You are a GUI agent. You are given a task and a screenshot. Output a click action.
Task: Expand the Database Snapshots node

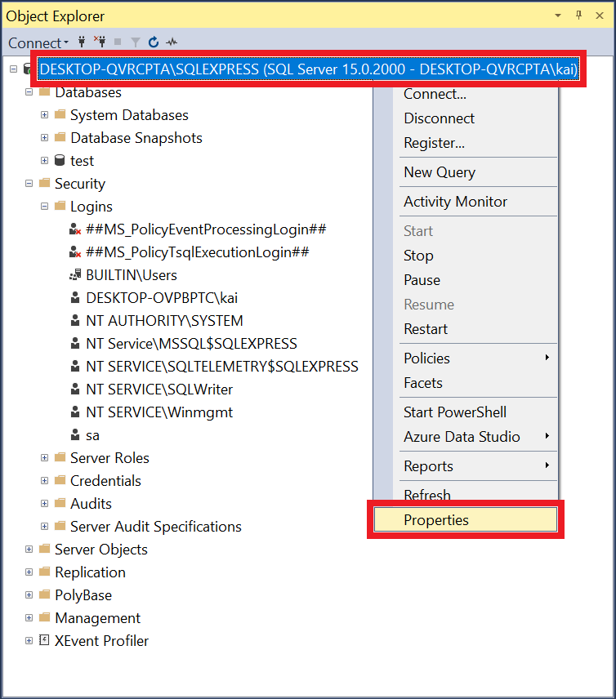coord(45,138)
